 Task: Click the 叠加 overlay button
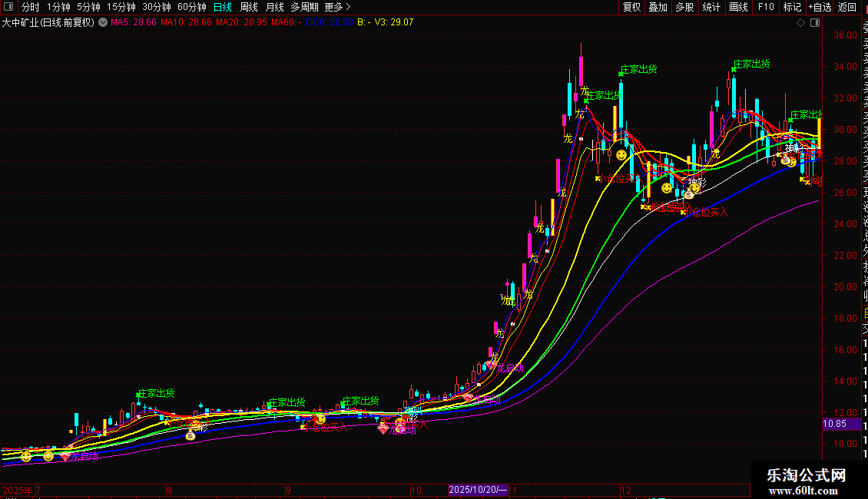[658, 7]
